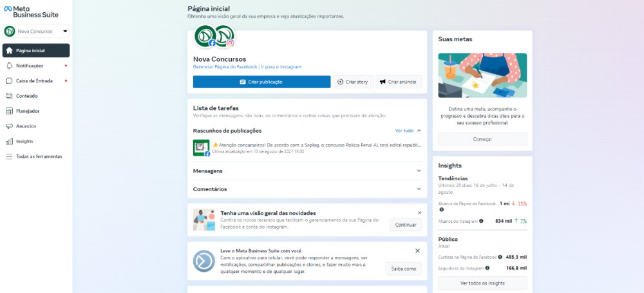Viewport: 644px width, 293px height.
Task: Click the Insights bar chart icon
Action: (9, 141)
